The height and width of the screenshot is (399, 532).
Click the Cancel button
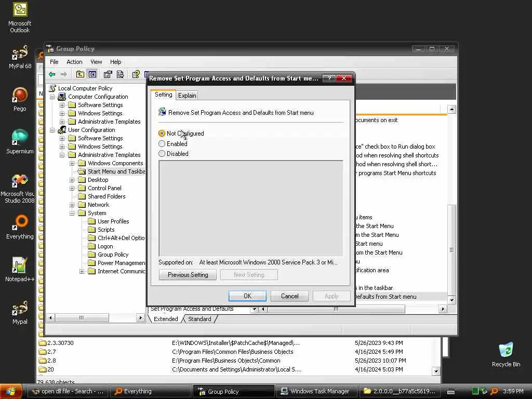coord(289,296)
